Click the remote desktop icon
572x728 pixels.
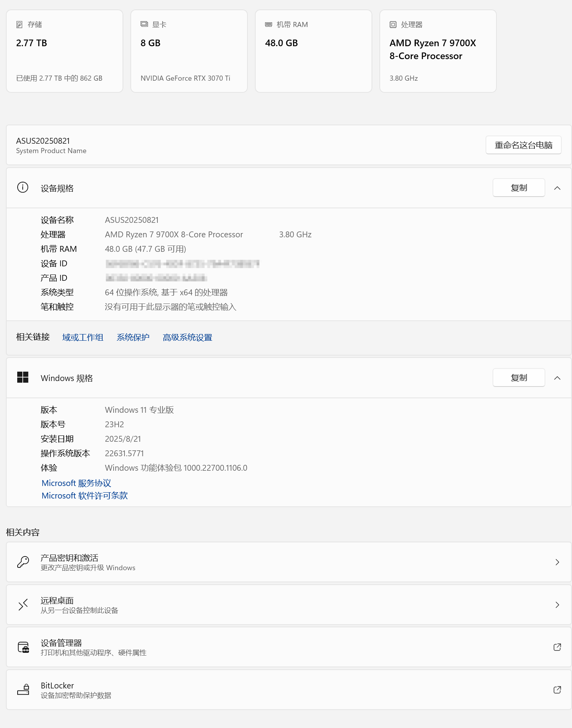[23, 605]
